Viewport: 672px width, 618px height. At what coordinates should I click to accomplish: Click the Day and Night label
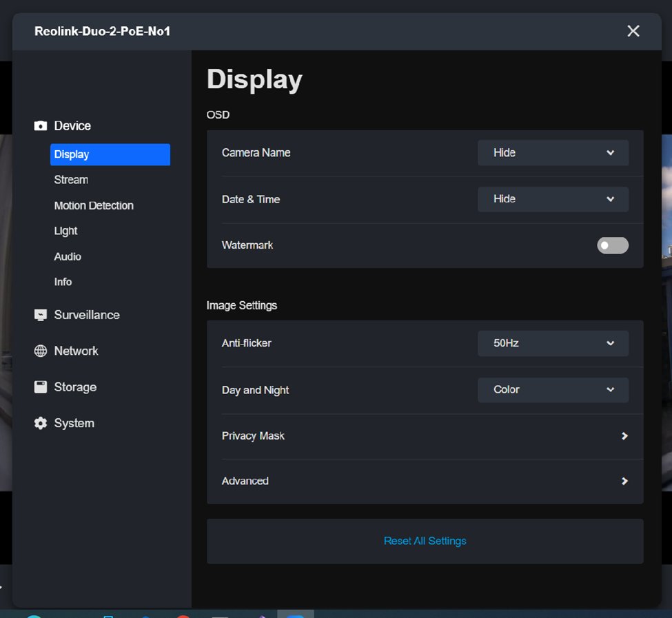click(256, 390)
